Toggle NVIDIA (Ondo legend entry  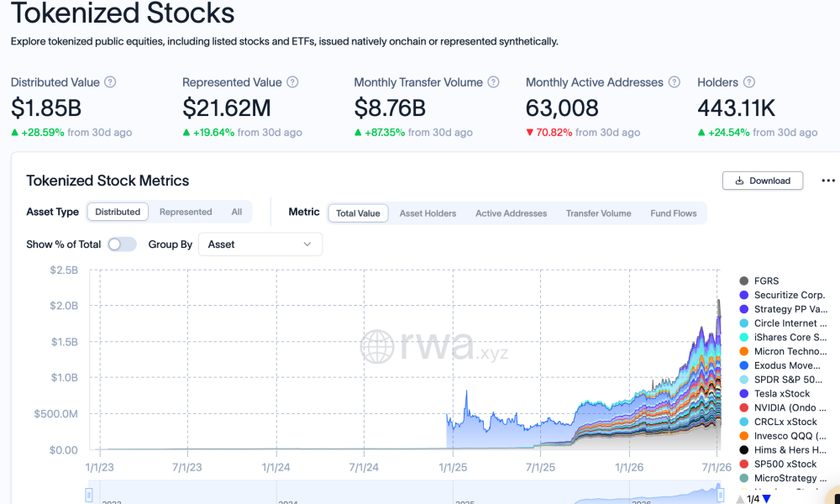(x=783, y=407)
